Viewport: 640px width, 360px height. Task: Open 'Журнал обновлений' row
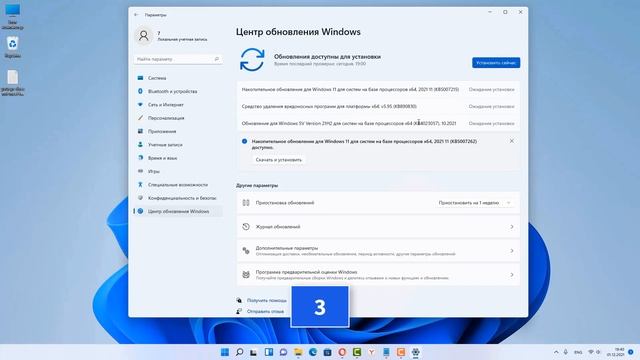[x=378, y=227]
